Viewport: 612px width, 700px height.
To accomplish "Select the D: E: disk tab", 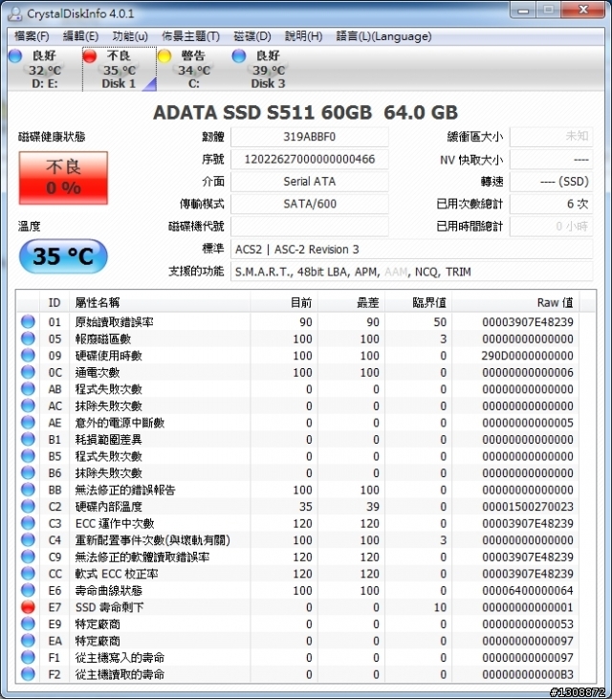I will click(45, 69).
